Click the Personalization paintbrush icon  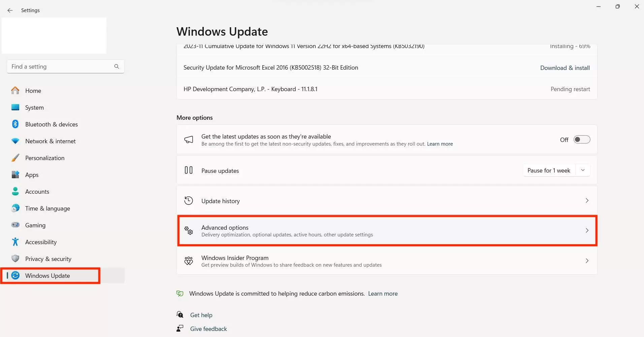pyautogui.click(x=15, y=158)
